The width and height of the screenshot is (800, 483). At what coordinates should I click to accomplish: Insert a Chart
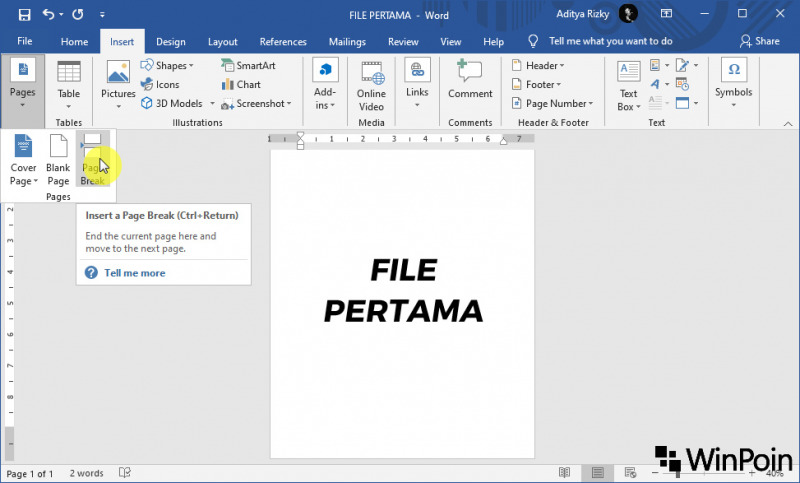pos(241,85)
